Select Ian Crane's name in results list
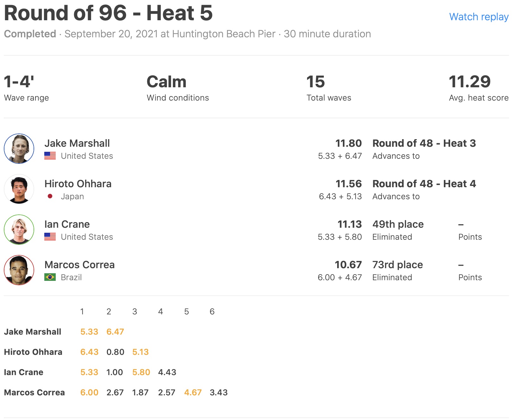516x420 pixels. pyautogui.click(x=67, y=224)
